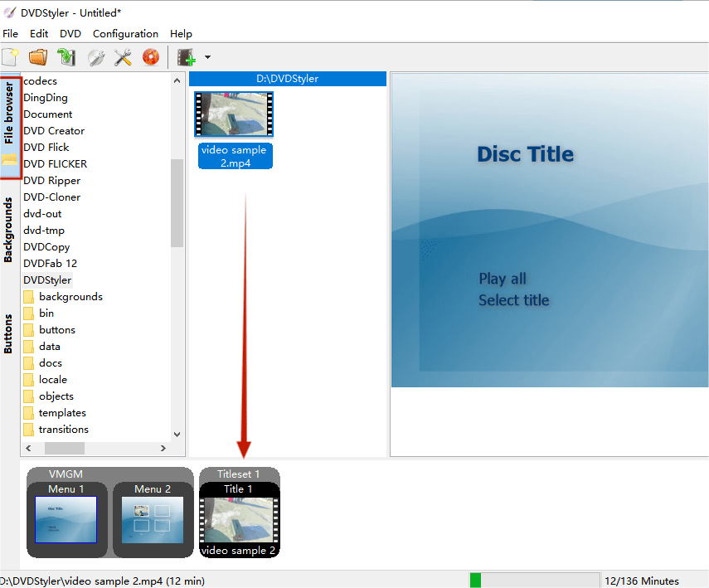
Task: Select Menu 2 in the VMGM timeline
Action: (x=147, y=519)
